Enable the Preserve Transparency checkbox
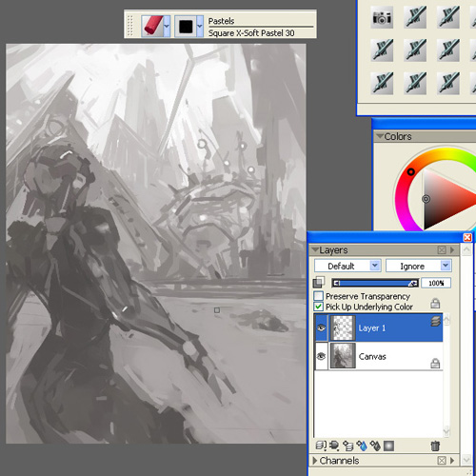Screen dimensions: 476x476 (x=318, y=296)
